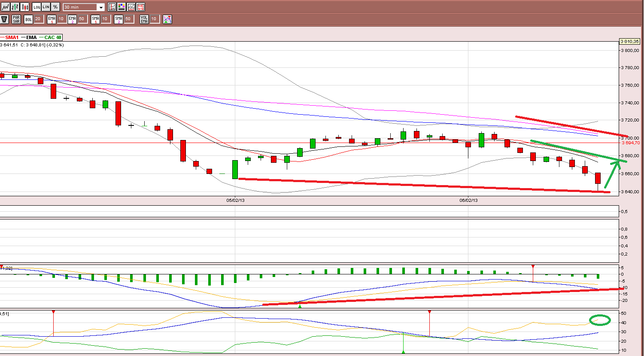
Task: Open the color settings palette icon
Action: pos(121,7)
